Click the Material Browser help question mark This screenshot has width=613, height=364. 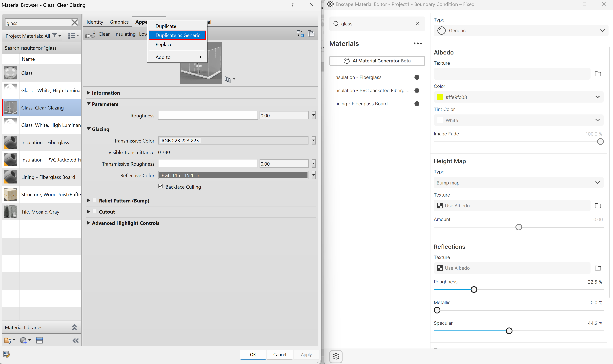292,5
